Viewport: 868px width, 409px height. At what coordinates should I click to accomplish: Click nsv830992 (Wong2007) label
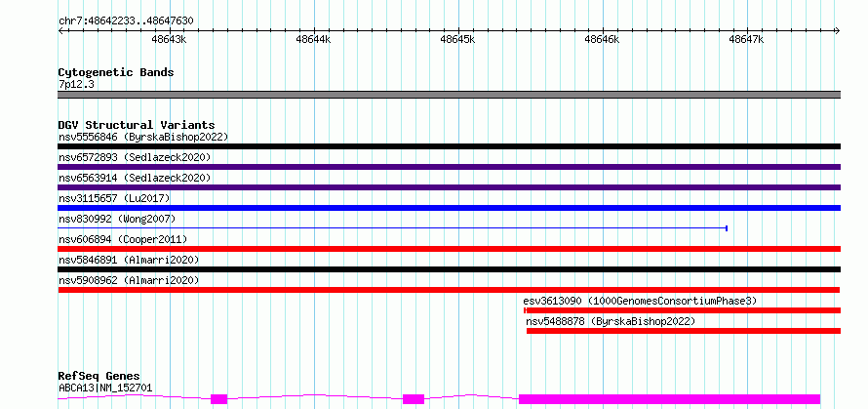pyautogui.click(x=117, y=219)
